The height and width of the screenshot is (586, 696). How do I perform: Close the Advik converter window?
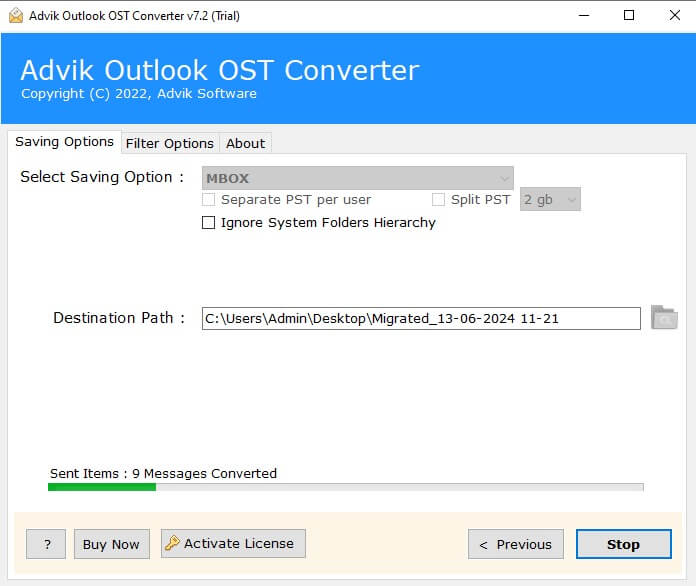coord(675,16)
